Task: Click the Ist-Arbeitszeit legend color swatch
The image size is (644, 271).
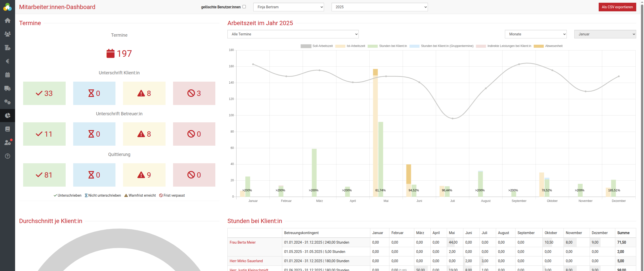Action: pos(340,46)
